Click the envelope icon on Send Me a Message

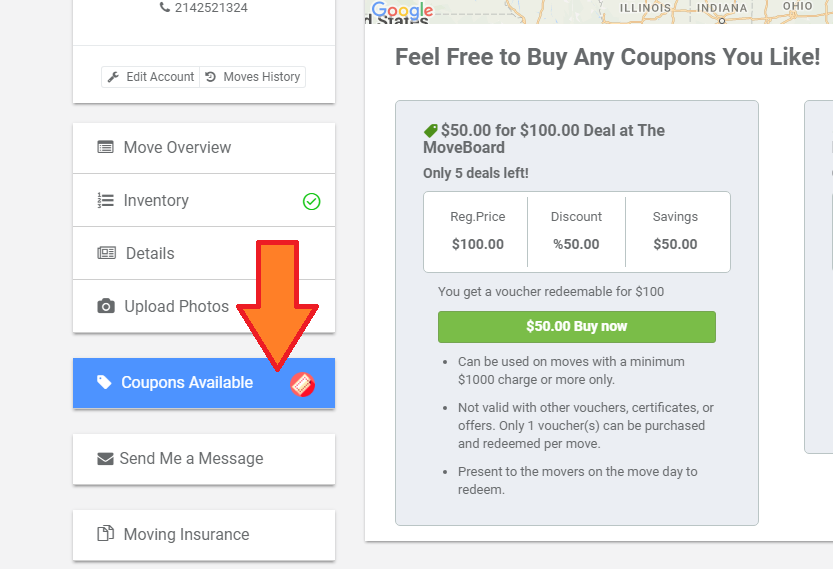tap(105, 458)
